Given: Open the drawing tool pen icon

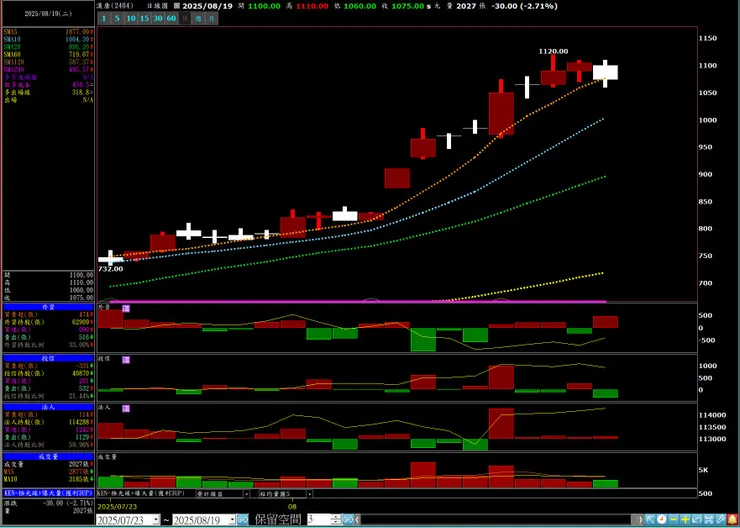Looking at the screenshot, I should pyautogui.click(x=721, y=520).
